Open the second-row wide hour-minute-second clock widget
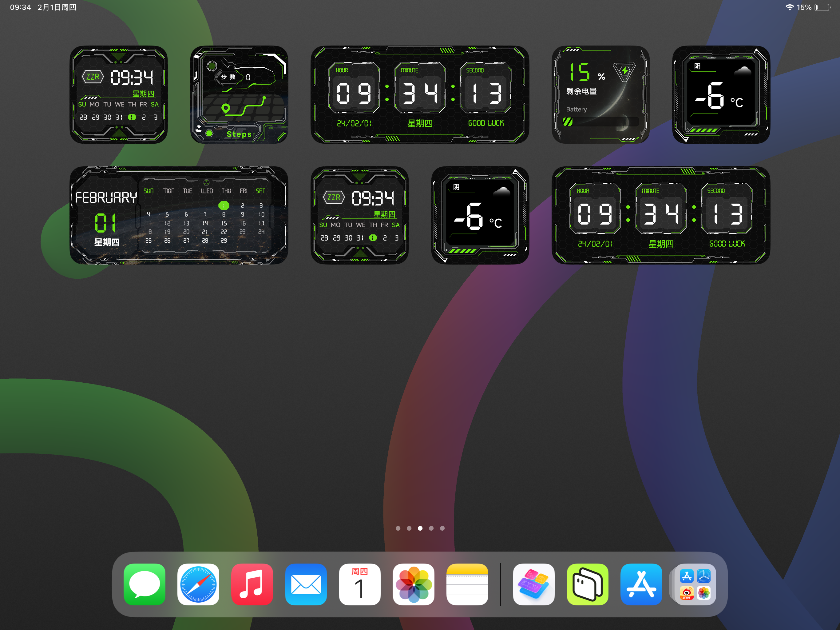This screenshot has width=840, height=630. coord(661,215)
